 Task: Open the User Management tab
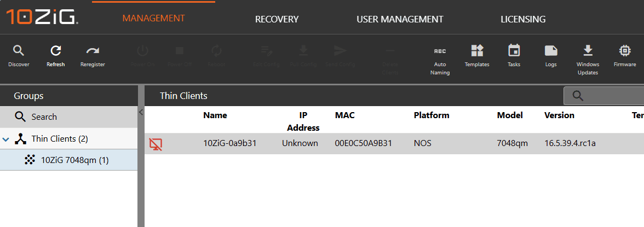click(400, 19)
